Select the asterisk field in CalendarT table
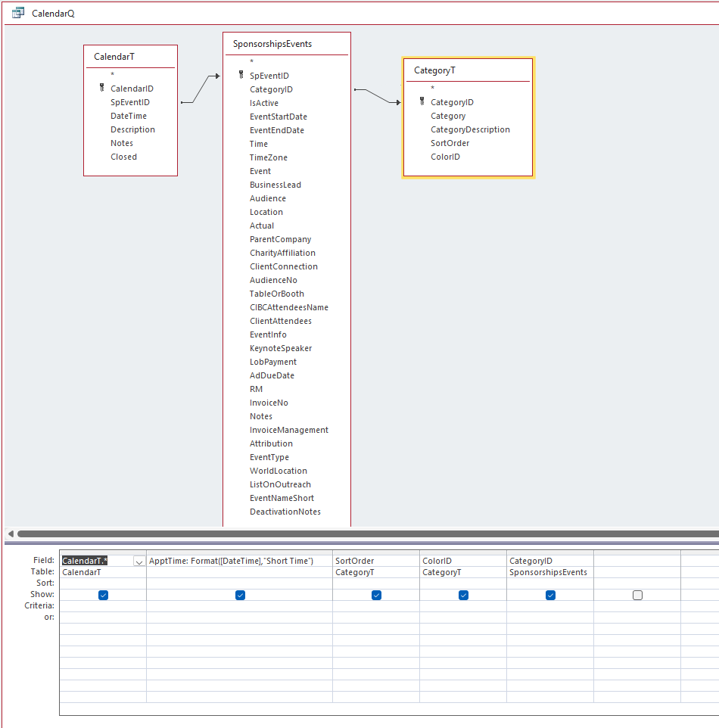Screen dimensions: 719x728 [112, 75]
